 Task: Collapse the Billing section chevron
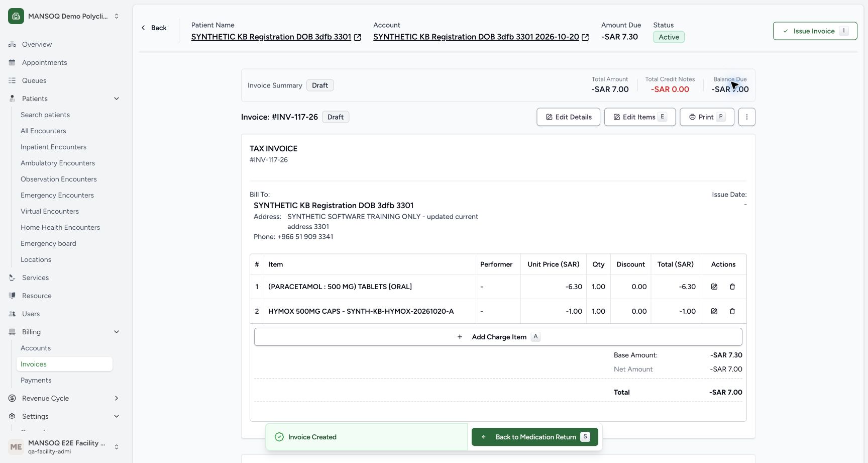pyautogui.click(x=117, y=332)
